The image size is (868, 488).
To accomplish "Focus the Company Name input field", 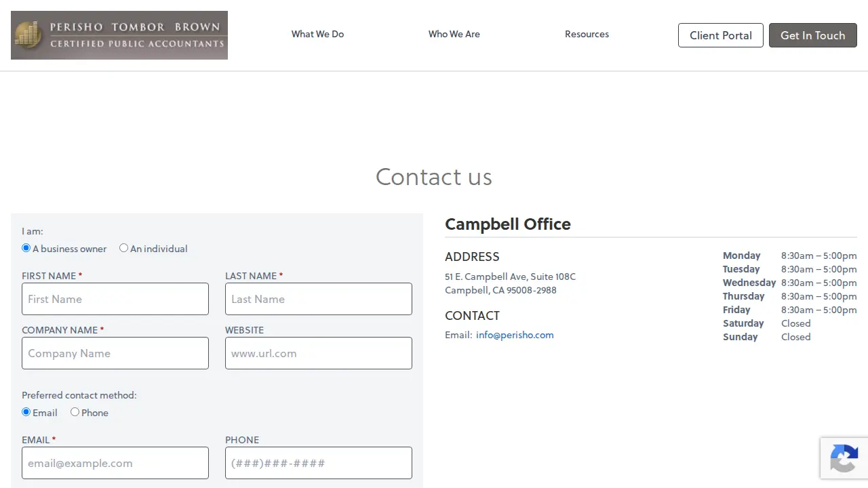I will point(115,353).
